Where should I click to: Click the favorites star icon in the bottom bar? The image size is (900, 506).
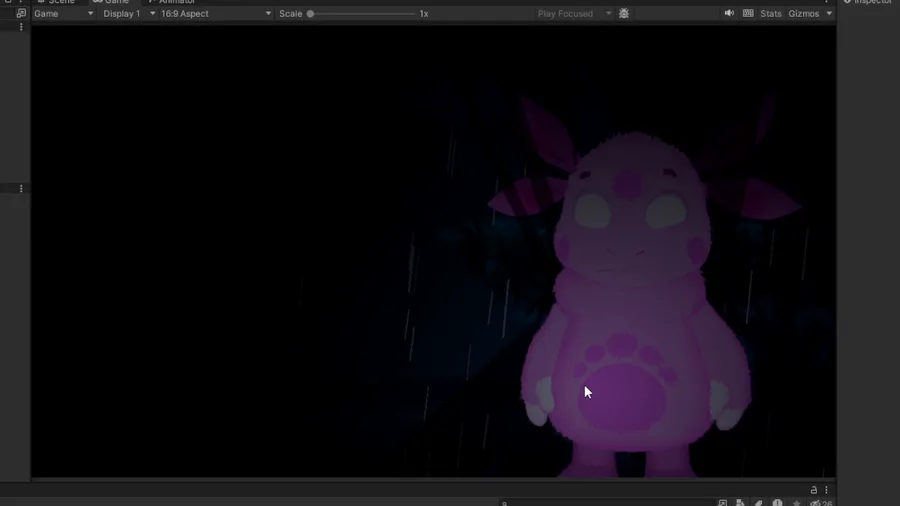(x=796, y=503)
